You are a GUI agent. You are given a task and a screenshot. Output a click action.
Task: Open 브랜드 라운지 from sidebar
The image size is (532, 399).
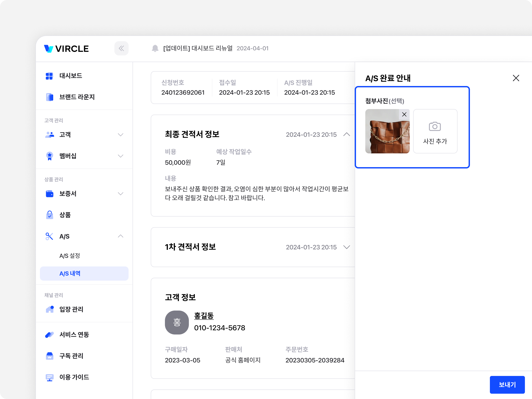tap(77, 97)
